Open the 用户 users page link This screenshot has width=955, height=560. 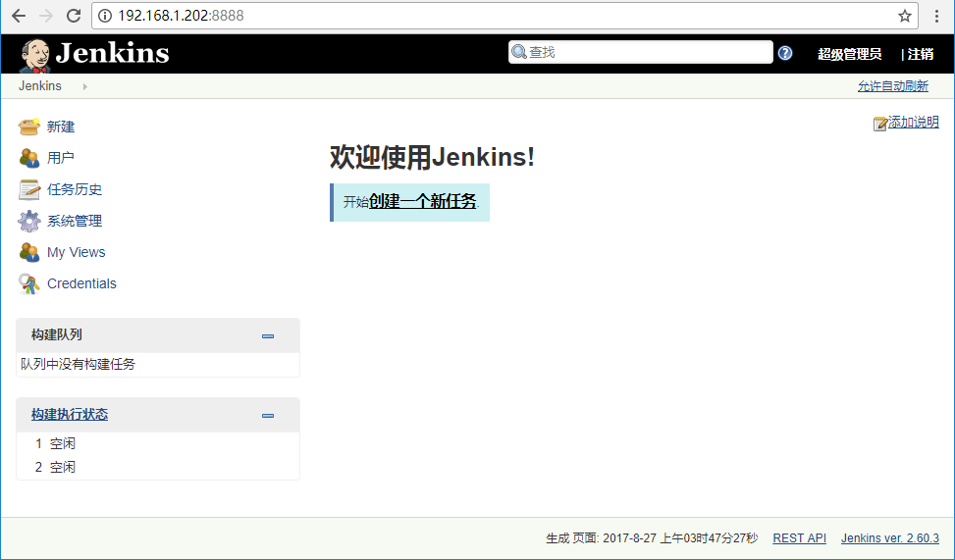point(60,158)
